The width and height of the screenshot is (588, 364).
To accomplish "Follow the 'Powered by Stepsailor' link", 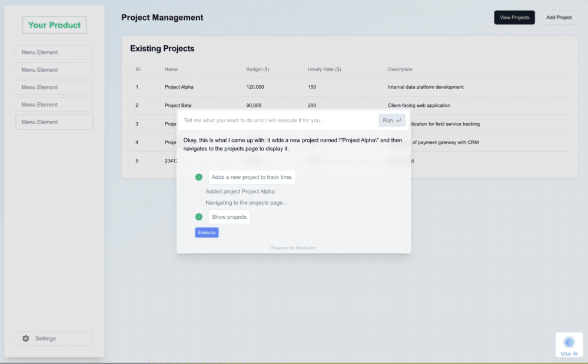I will point(293,248).
